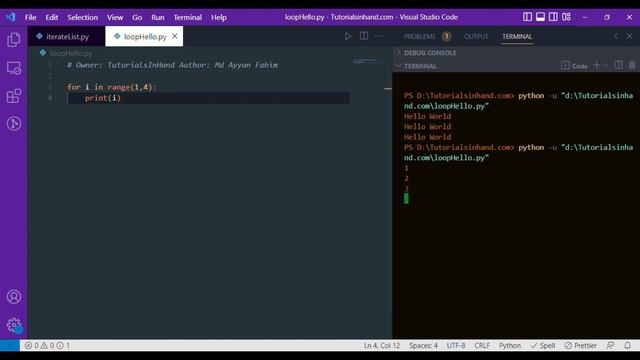Select the Code terminal instance
640x360 pixels.
tap(574, 66)
